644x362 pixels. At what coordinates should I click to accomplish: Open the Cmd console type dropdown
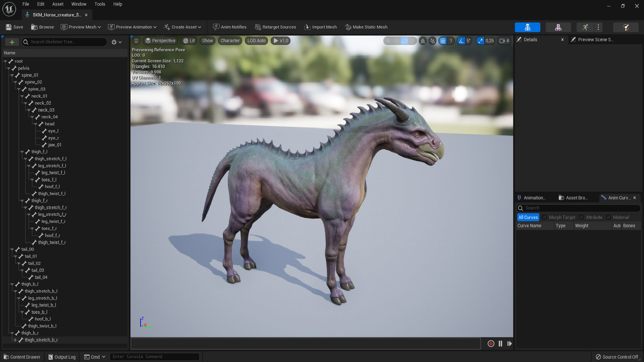pos(95,357)
